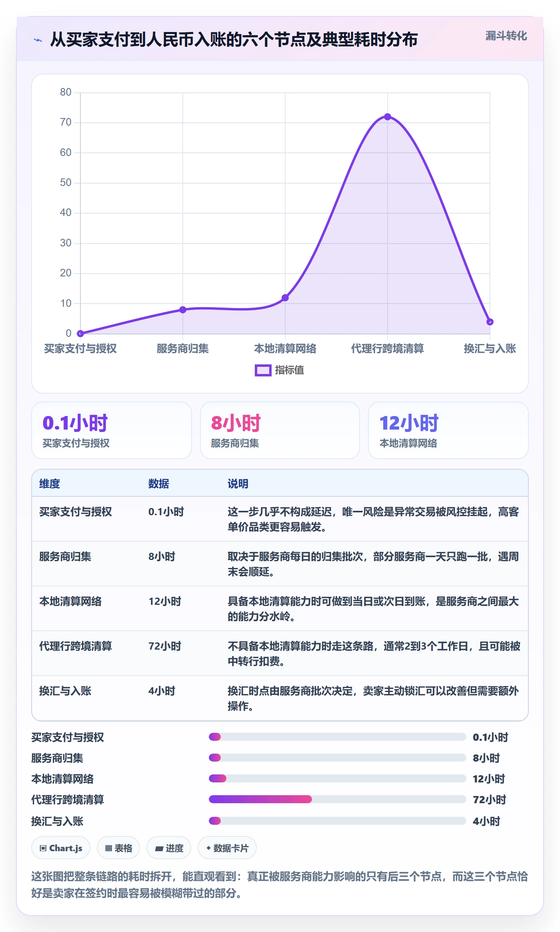Click the footer paragraph starting with 这张图
The image size is (560, 932).
point(280,884)
